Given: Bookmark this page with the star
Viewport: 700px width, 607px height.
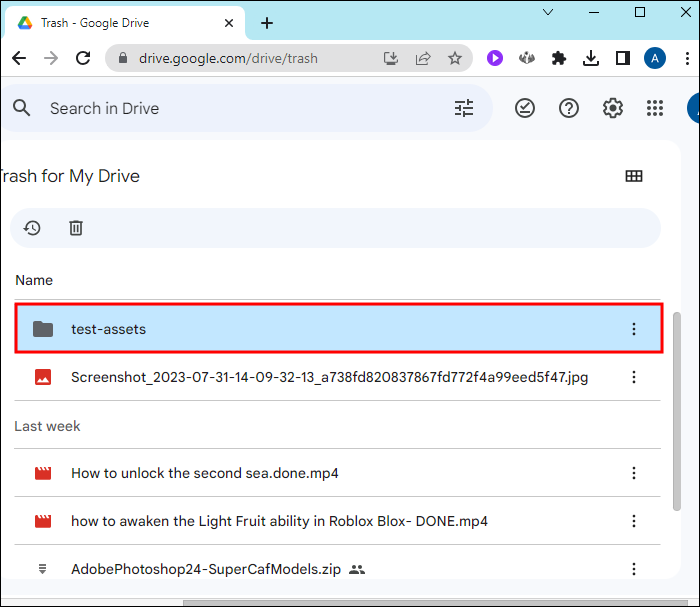Looking at the screenshot, I should pos(455,58).
